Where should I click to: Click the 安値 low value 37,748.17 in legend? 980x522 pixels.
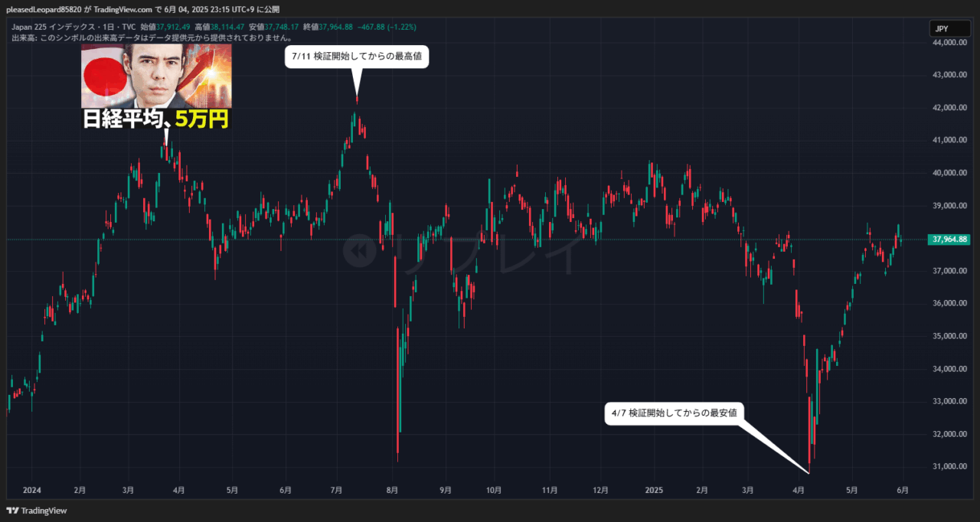[282, 26]
